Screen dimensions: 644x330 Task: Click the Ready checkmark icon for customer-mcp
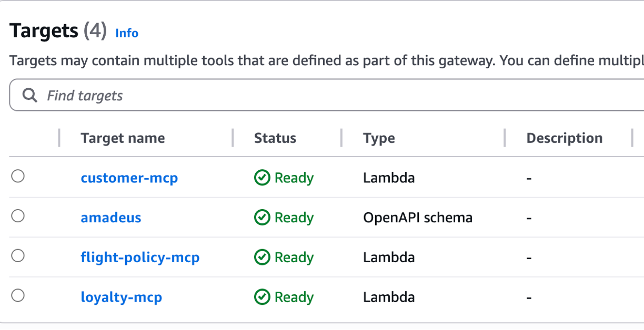(x=261, y=178)
